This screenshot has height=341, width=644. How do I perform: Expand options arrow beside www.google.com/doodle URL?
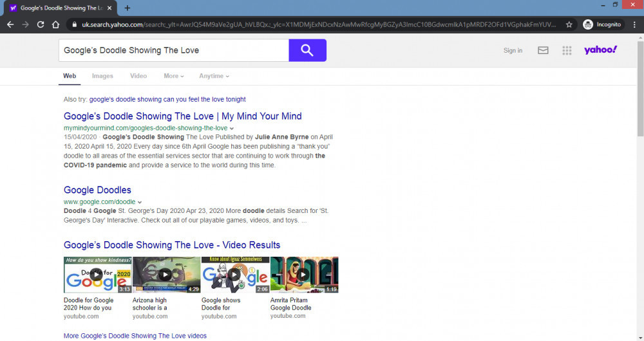tap(140, 202)
